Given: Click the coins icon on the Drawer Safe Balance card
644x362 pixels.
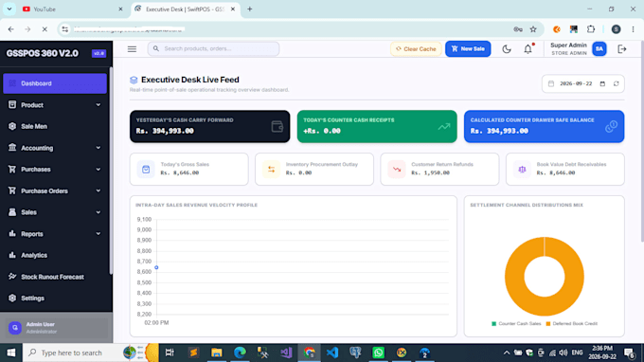Looking at the screenshot, I should (x=611, y=127).
